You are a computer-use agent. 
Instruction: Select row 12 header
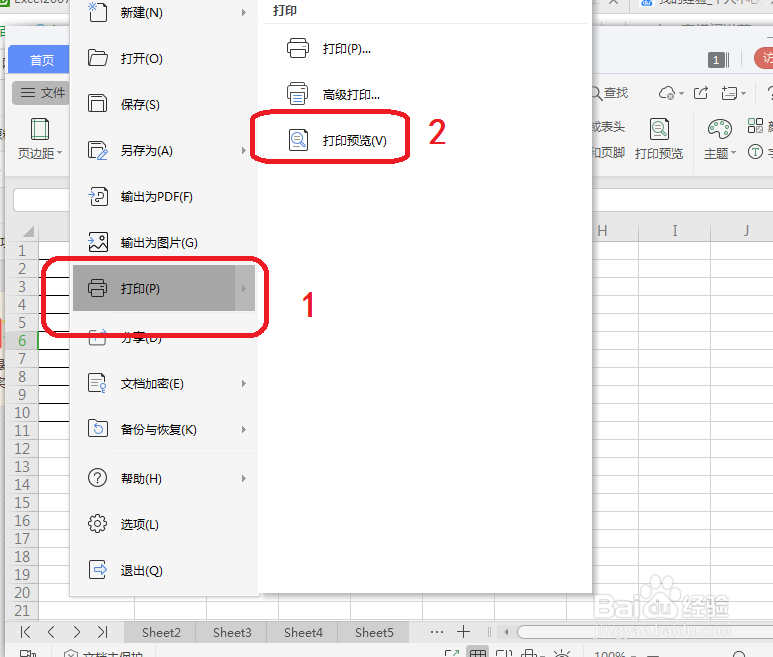22,449
